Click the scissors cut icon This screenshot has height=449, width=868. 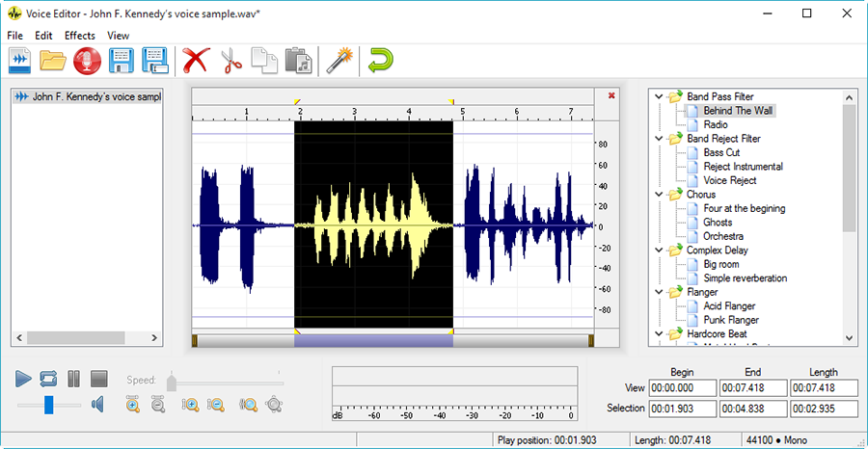pyautogui.click(x=230, y=62)
